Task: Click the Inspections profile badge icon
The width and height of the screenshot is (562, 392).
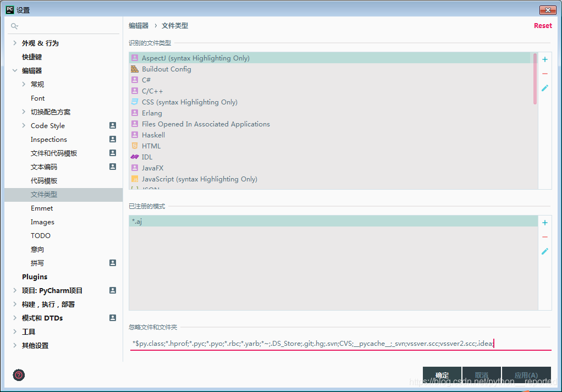Action: (113, 139)
